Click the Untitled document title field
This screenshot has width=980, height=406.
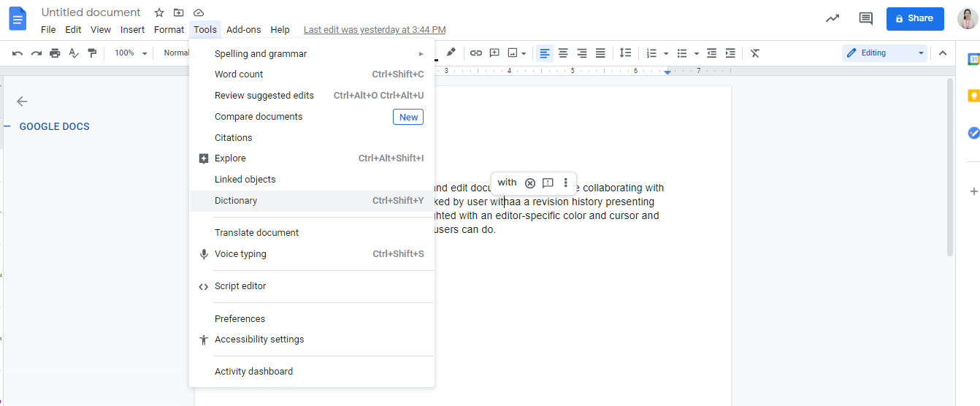pyautogui.click(x=91, y=12)
